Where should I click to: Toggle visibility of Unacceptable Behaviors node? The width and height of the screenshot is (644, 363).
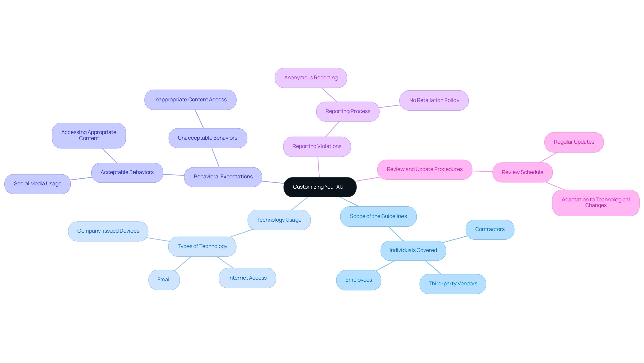coord(207,137)
